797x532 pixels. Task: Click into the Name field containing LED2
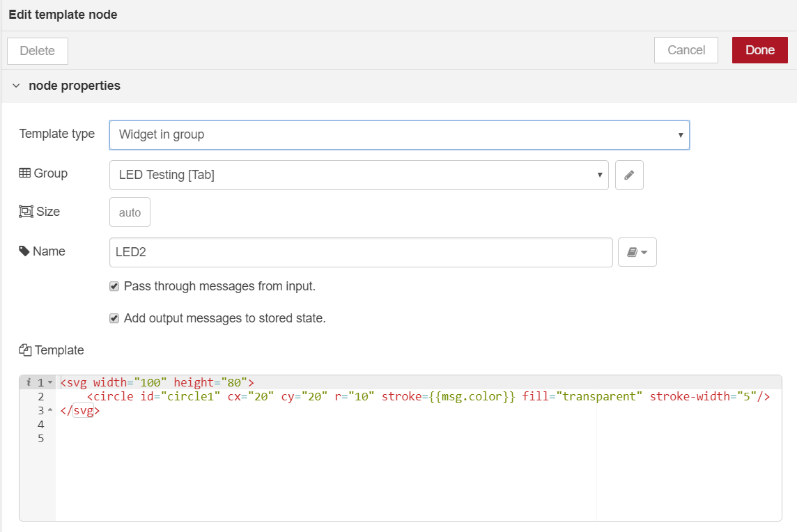click(x=361, y=253)
